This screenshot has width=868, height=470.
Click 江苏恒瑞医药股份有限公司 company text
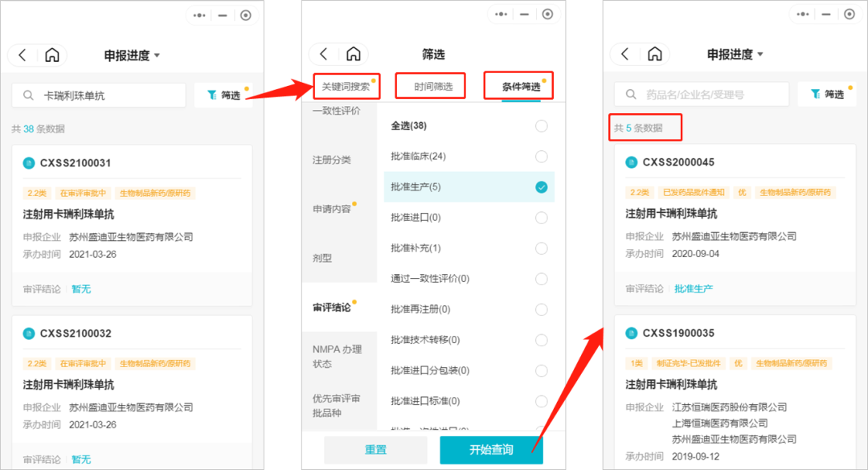point(729,407)
